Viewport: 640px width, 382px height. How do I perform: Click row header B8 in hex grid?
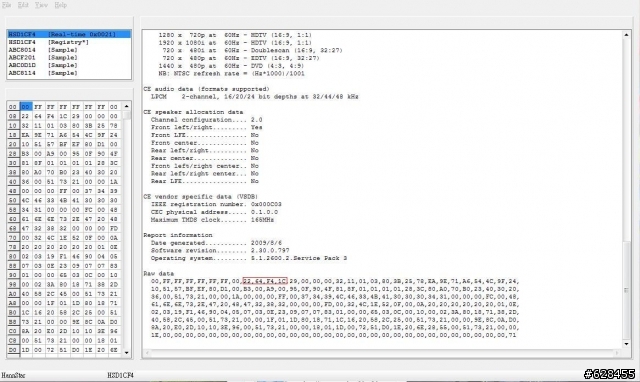point(13,322)
